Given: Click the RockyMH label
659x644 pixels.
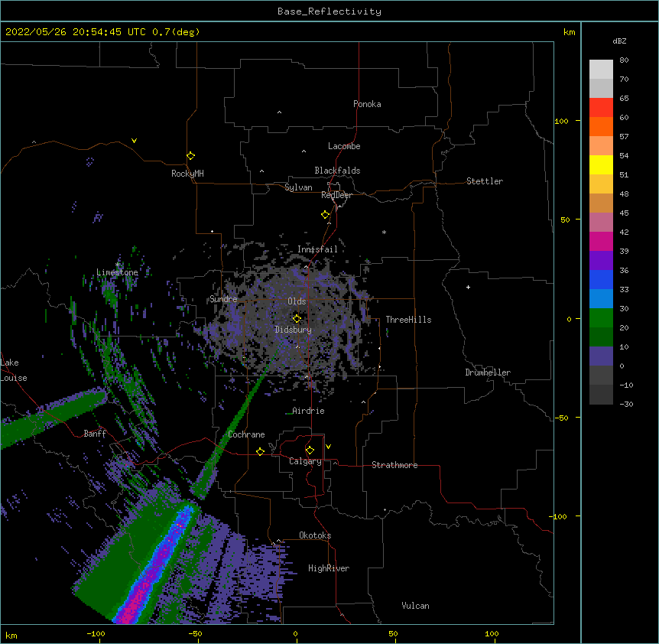Looking at the screenshot, I should pyautogui.click(x=187, y=174).
